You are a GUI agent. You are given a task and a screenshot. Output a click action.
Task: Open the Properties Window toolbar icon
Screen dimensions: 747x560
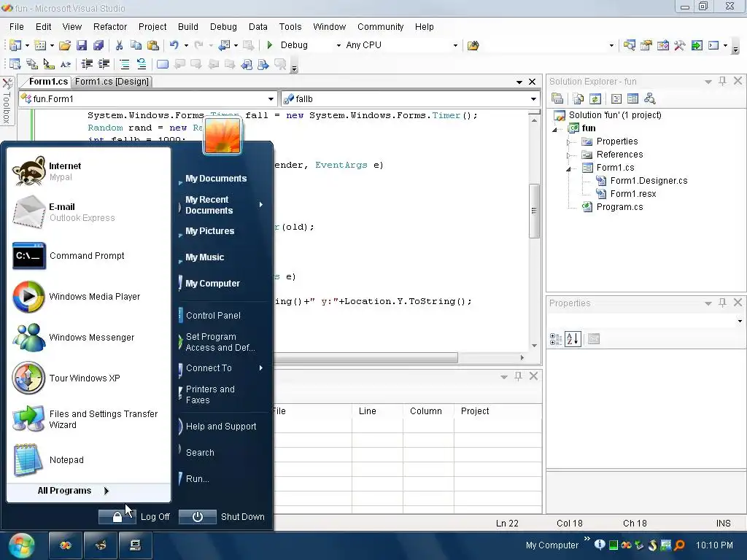pyautogui.click(x=646, y=45)
